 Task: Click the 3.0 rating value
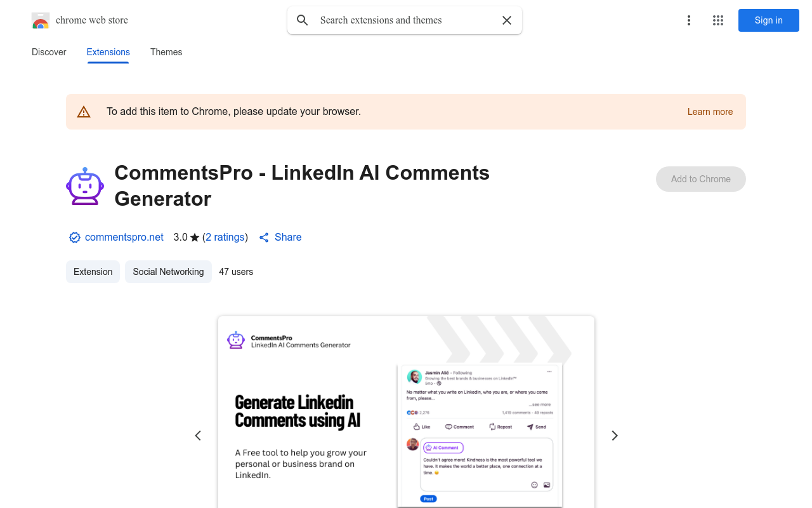tap(180, 237)
